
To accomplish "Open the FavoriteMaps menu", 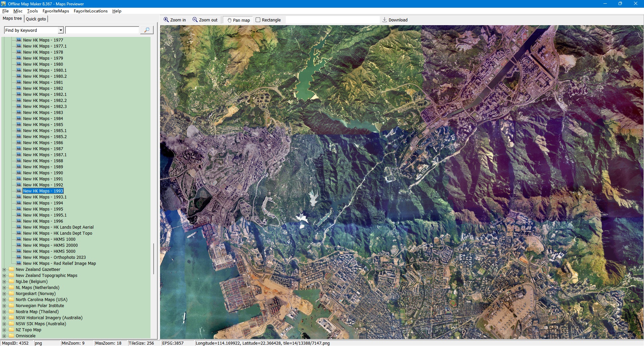I will click(x=56, y=11).
